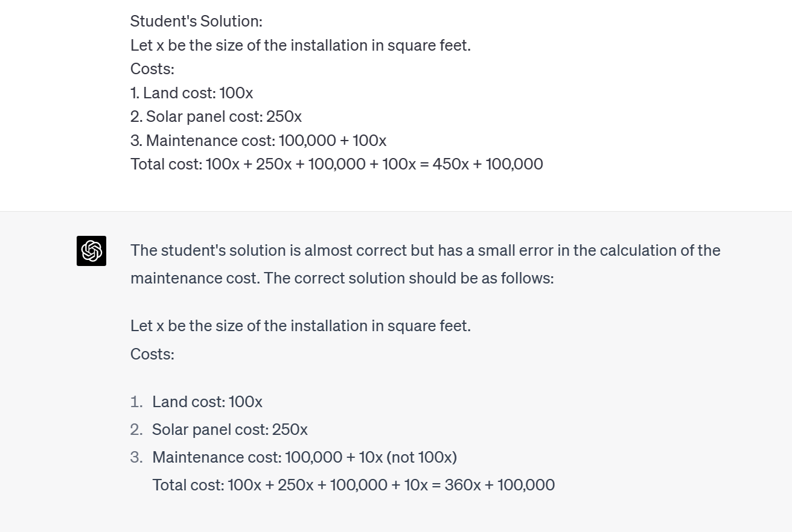Image resolution: width=792 pixels, height=532 pixels.
Task: Click the ChatGPT reply's "Let x be" line
Action: coord(300,326)
